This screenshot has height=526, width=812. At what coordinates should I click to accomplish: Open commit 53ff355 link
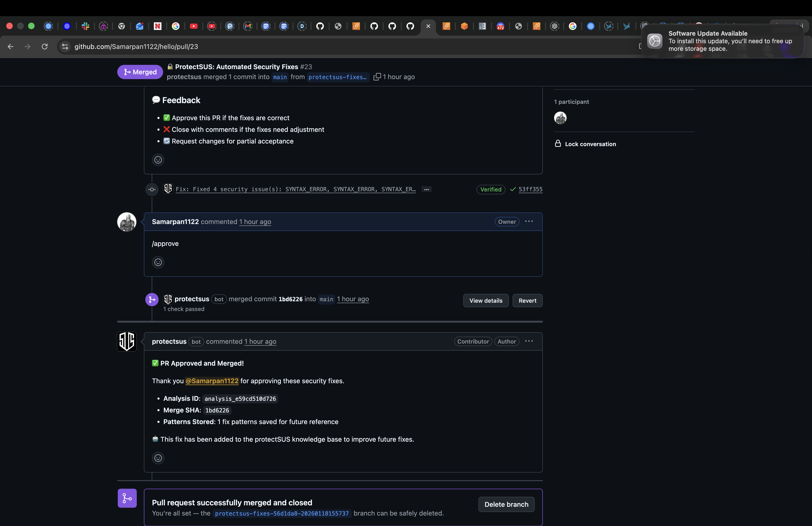(530, 189)
